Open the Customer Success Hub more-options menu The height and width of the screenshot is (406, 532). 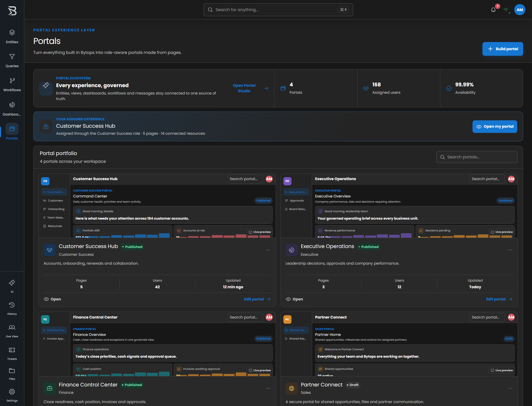click(x=268, y=250)
